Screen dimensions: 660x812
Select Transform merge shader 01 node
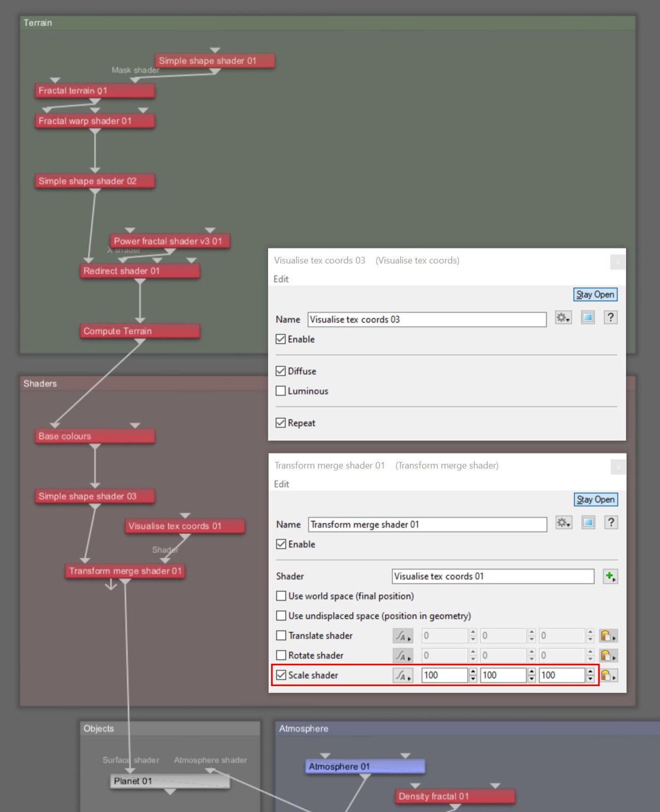coord(125,571)
